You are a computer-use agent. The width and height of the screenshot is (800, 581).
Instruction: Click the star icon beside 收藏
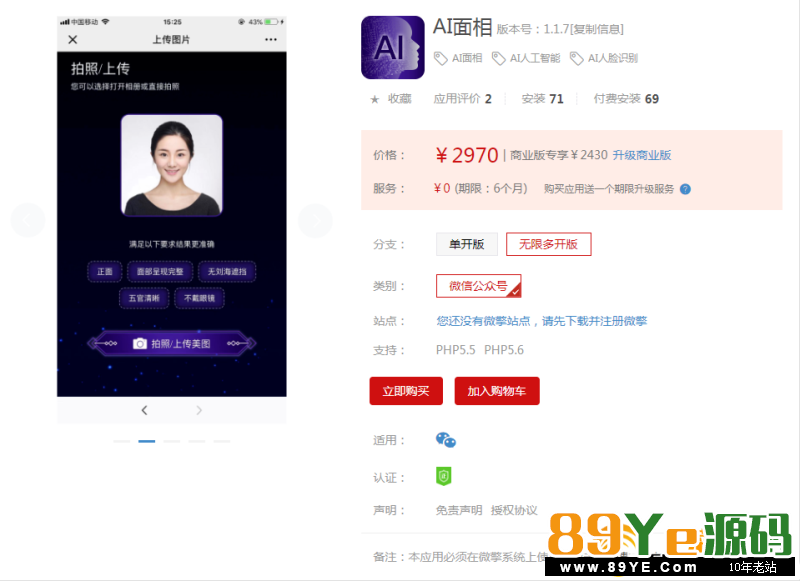[374, 99]
